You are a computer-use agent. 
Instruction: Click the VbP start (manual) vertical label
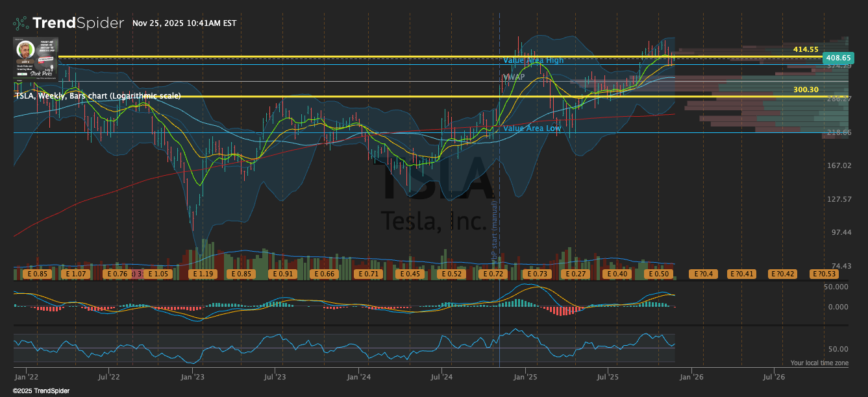tap(494, 232)
